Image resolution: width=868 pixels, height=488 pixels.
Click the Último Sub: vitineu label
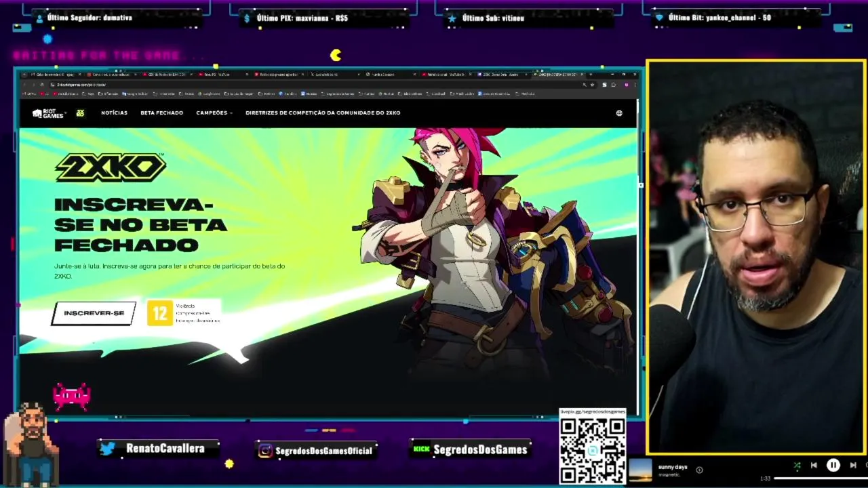coord(493,18)
